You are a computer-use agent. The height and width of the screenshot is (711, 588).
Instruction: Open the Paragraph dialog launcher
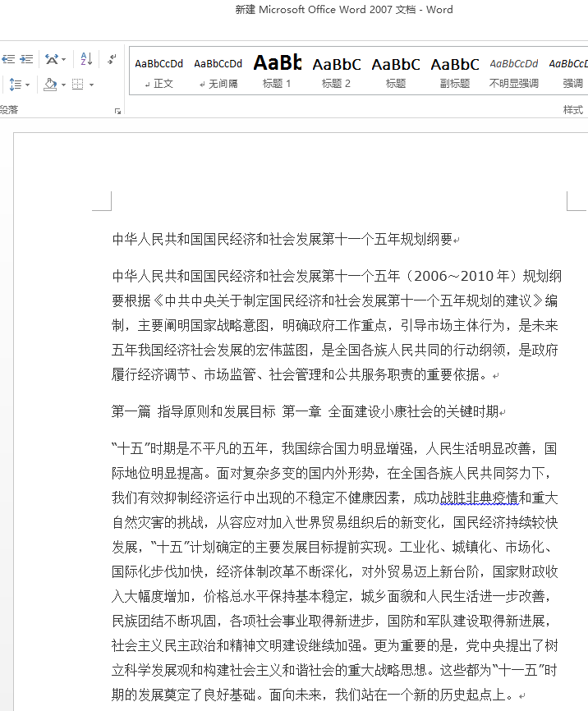pos(118,111)
